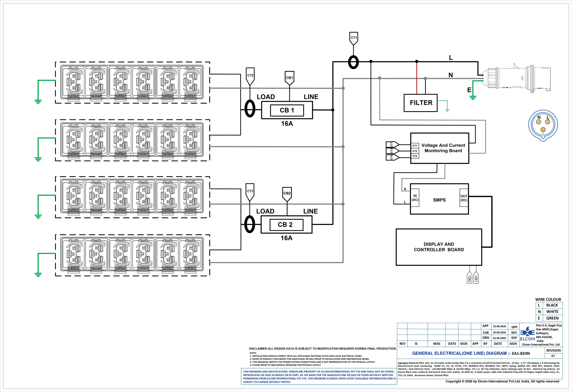Click the CT1 arrow tag left of Monitoring Board
572x392 pixels.
click(392, 145)
